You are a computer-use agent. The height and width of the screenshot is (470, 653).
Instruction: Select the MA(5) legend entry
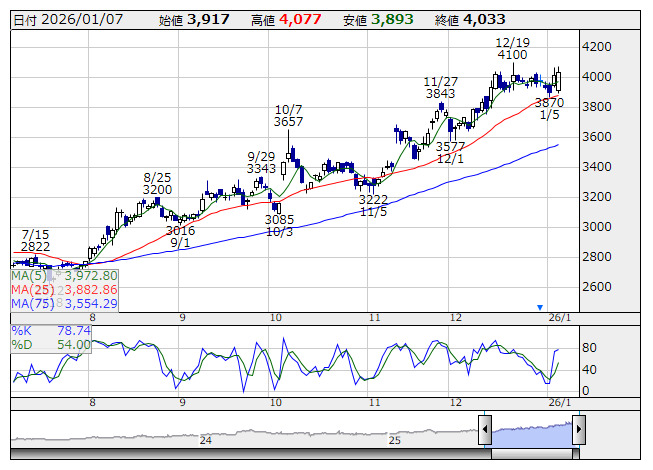(65, 275)
